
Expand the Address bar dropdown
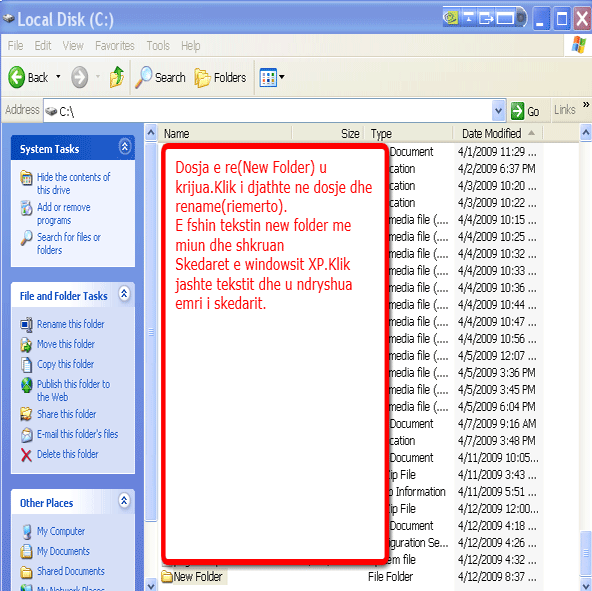498,111
